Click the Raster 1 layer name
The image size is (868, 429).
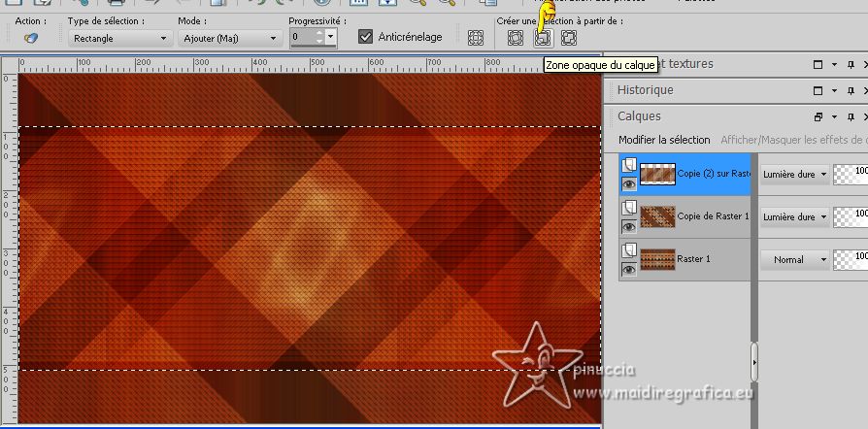pyautogui.click(x=693, y=258)
